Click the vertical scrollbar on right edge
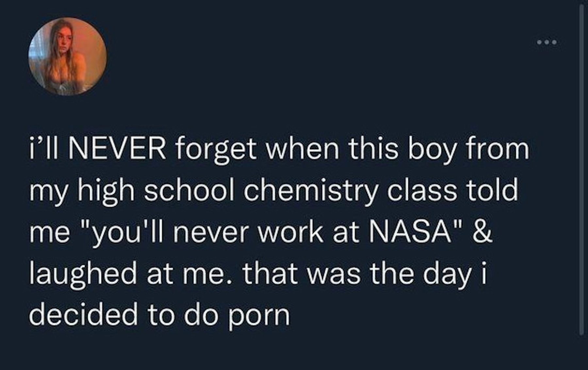 point(581,170)
